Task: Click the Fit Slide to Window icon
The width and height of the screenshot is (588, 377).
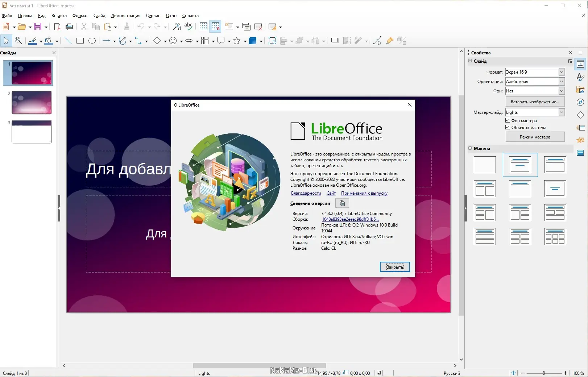Action: coord(513,373)
